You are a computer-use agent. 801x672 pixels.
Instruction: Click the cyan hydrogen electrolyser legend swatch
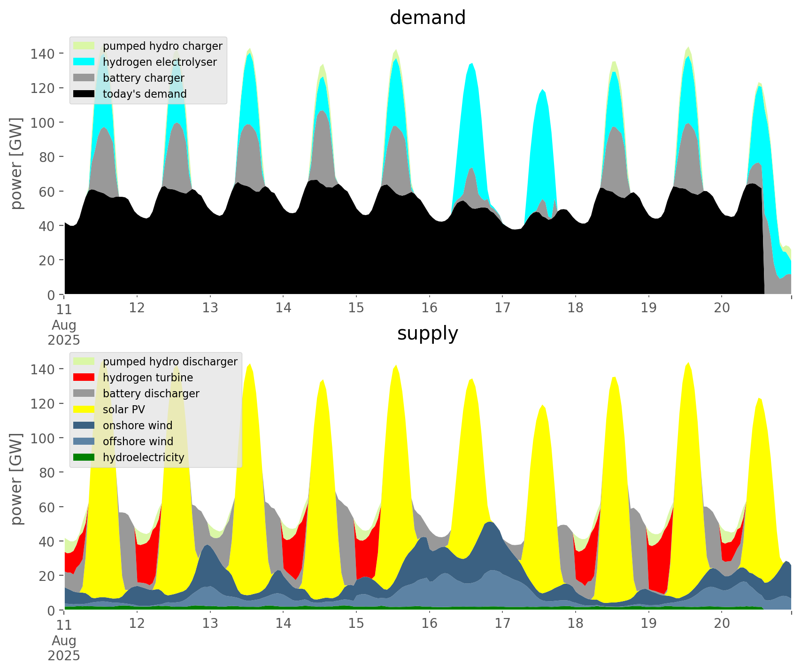coord(84,62)
